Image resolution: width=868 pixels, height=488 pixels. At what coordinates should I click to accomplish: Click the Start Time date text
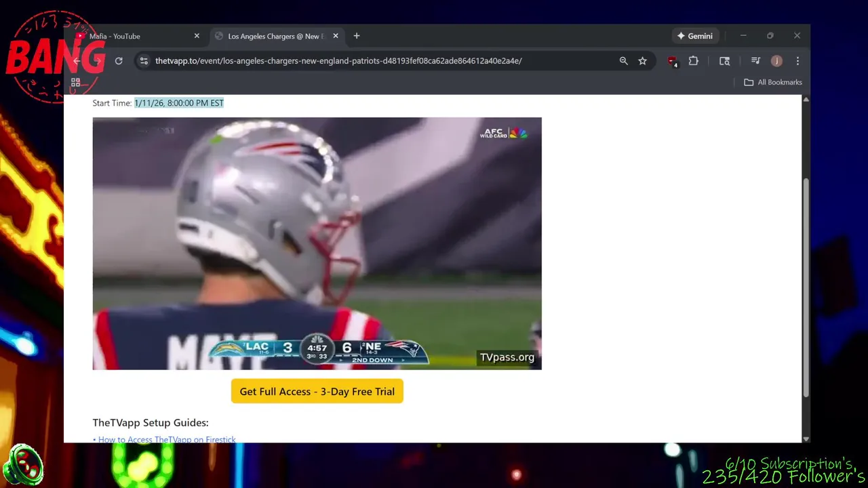(x=179, y=103)
